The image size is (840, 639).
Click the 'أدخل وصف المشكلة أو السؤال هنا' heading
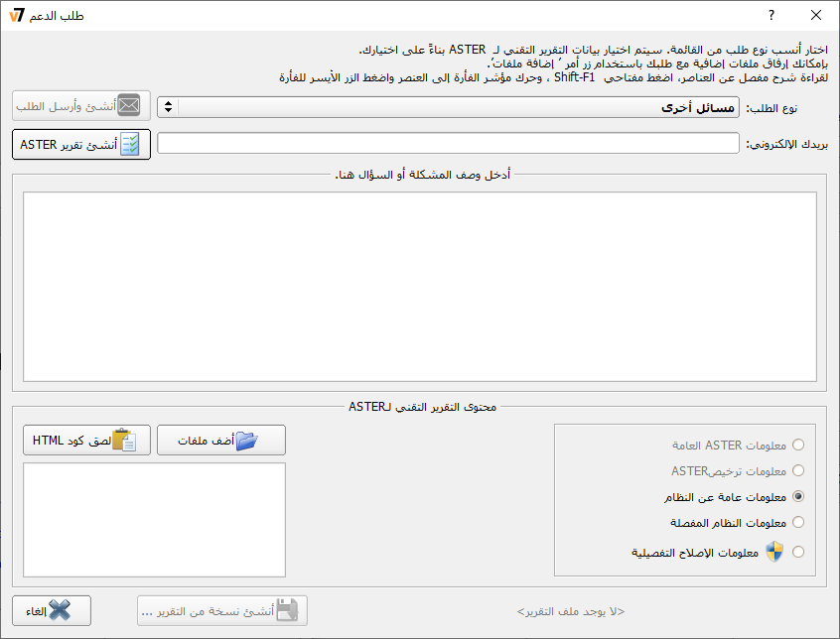(x=423, y=175)
